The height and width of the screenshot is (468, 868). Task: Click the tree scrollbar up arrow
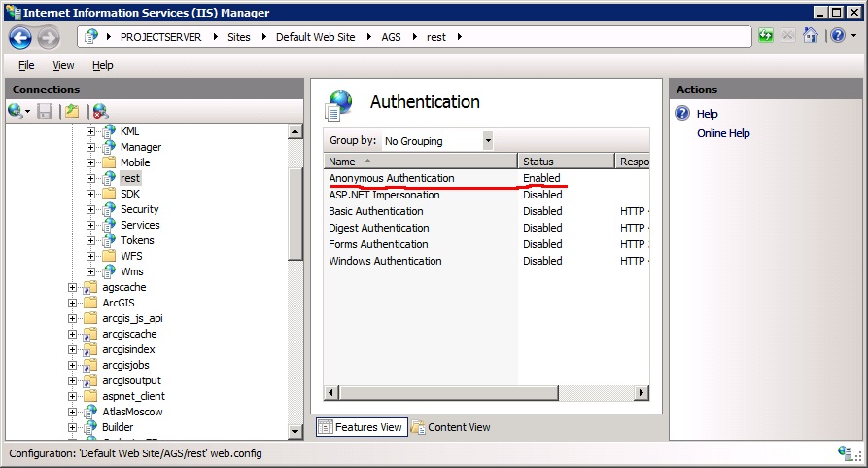point(295,131)
